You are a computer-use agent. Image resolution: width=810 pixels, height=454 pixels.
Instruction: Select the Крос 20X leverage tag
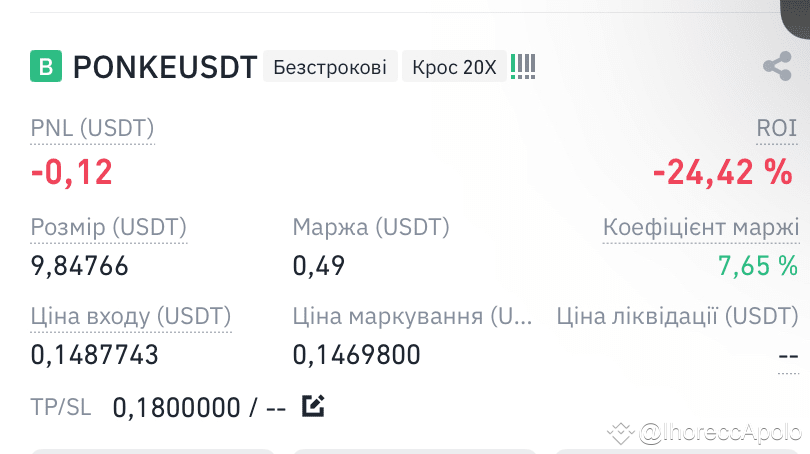[454, 67]
